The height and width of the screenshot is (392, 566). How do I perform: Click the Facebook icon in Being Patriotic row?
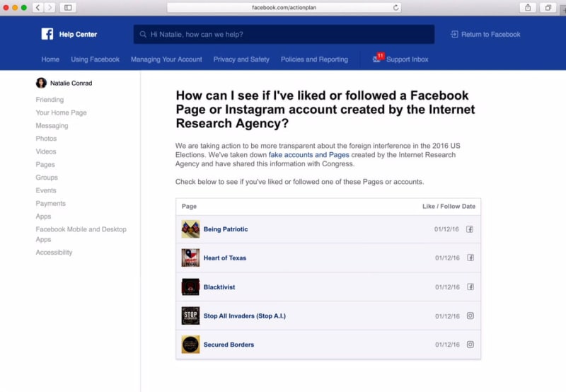[x=470, y=229]
